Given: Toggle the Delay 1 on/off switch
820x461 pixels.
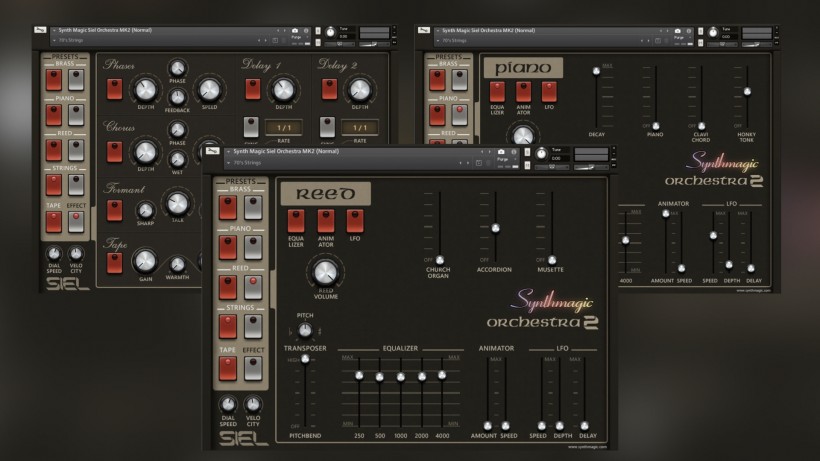Looking at the screenshot, I should click(x=253, y=89).
